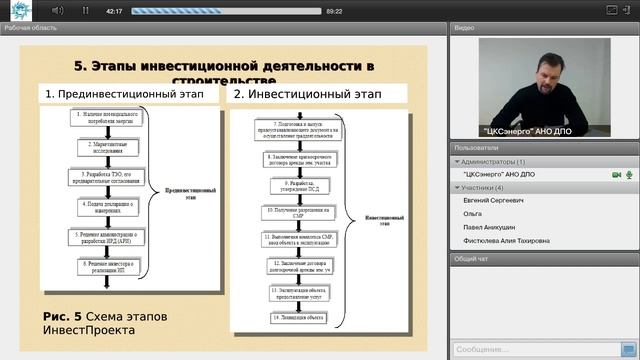Viewport: 640px width, 360px height.
Task: Mute the webinar volume speaker icon
Action: [x=58, y=11]
